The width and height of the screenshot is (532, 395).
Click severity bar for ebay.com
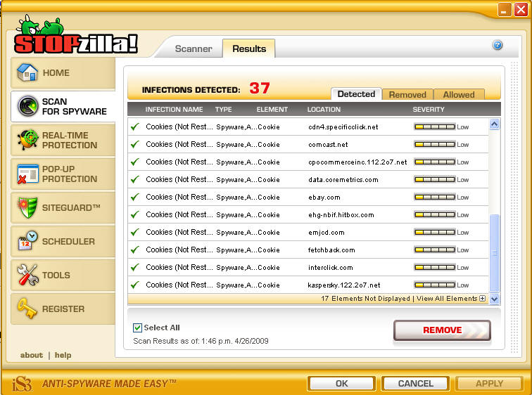(435, 197)
